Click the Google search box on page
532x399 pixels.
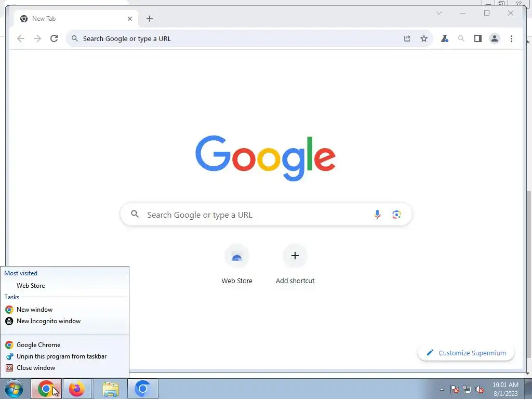pyautogui.click(x=266, y=215)
